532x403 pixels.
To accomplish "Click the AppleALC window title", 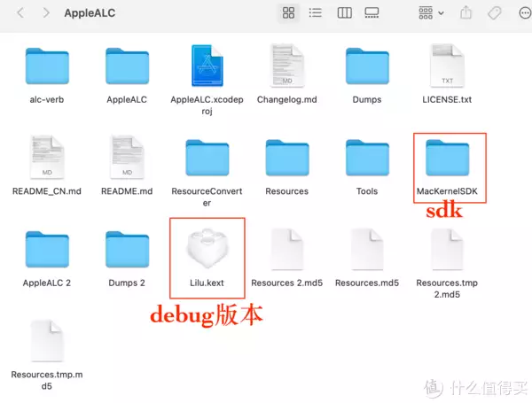I will [90, 13].
